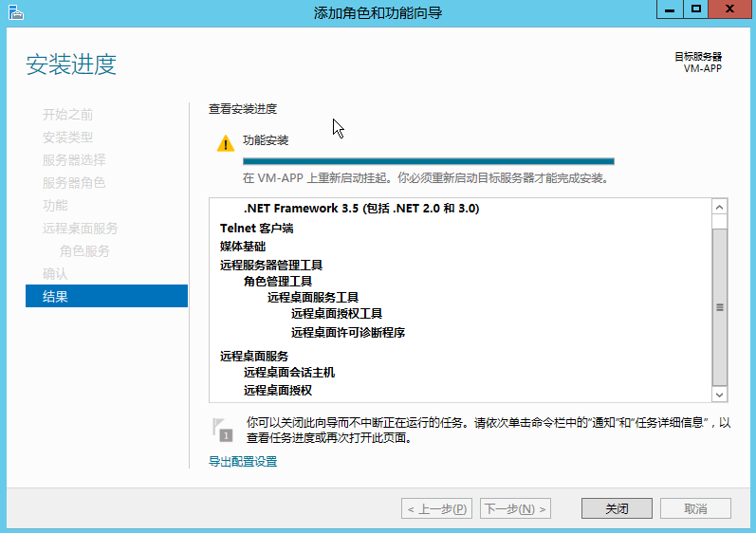
Task: Click the notification flag icon
Action: click(x=222, y=430)
